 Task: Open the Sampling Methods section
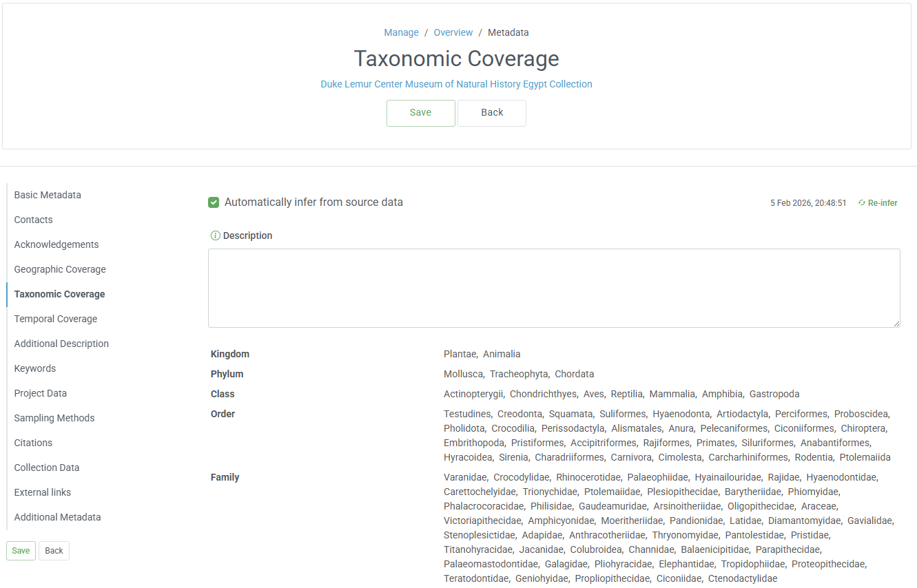coord(54,418)
